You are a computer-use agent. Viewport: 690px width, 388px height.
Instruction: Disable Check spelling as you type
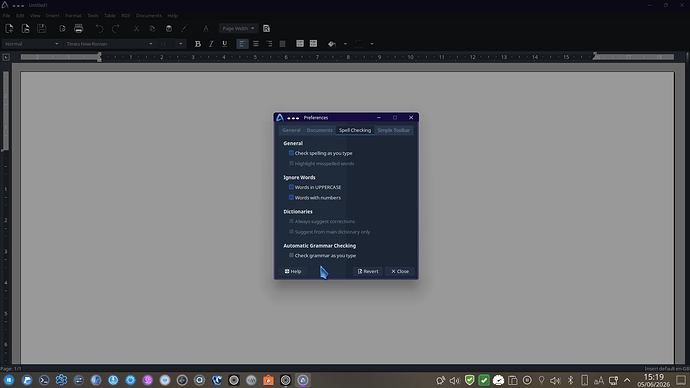coord(291,153)
